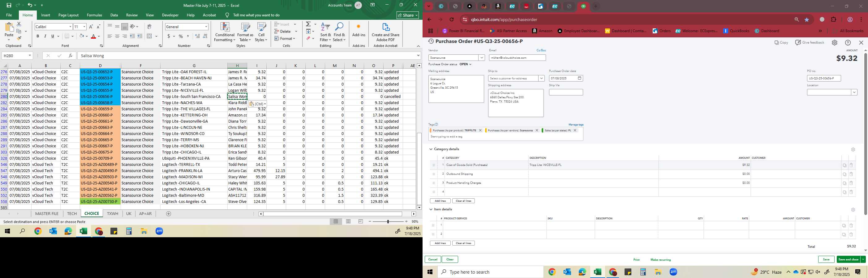Open Sort & Filter menu
868x278 pixels.
coord(325,32)
